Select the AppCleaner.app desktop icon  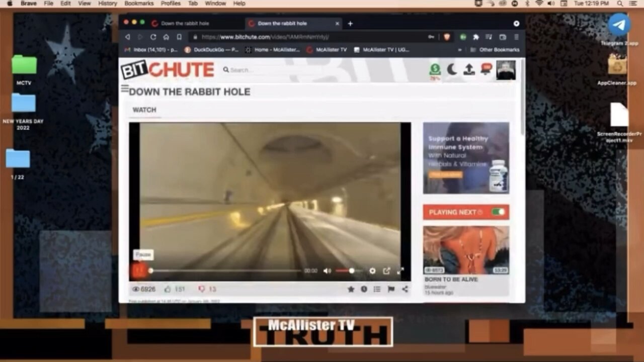pos(617,70)
